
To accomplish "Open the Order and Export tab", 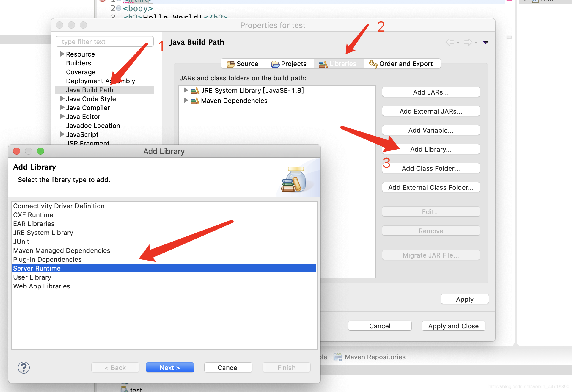I will point(401,64).
